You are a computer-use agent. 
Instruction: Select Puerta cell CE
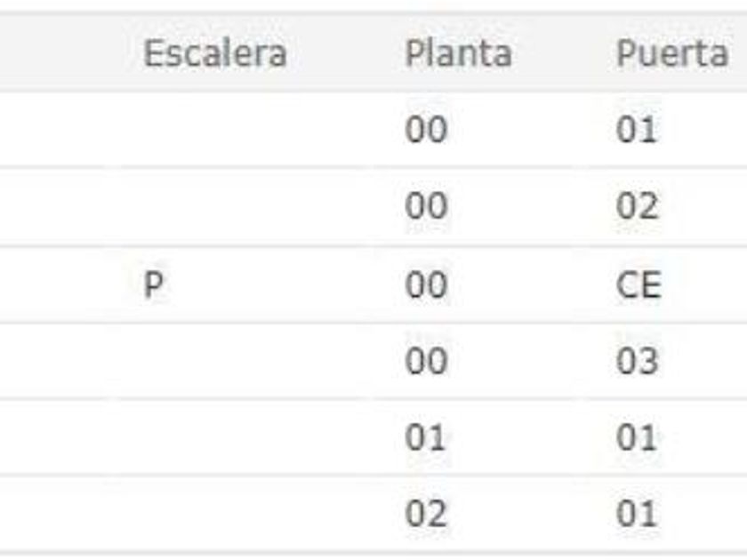638,285
